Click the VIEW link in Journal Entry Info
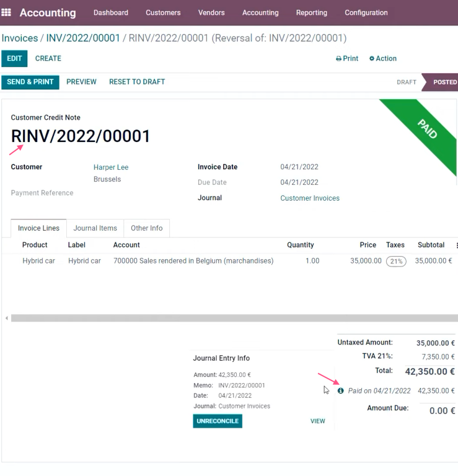 click(x=317, y=421)
